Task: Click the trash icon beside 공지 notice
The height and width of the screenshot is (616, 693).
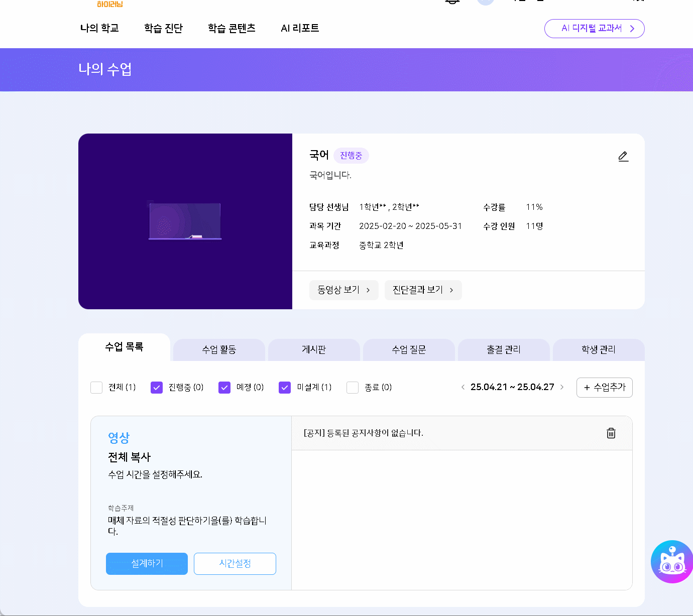Action: [x=611, y=433]
